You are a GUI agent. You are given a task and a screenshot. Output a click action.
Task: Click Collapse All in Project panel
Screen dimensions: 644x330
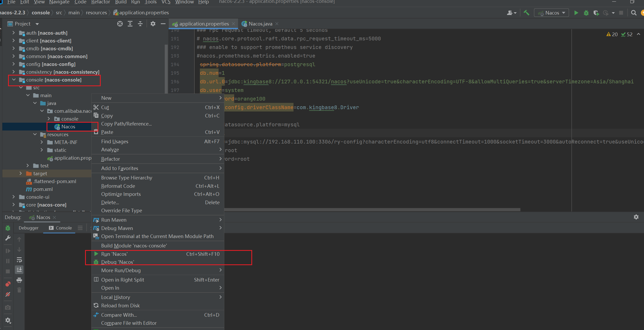(x=140, y=24)
